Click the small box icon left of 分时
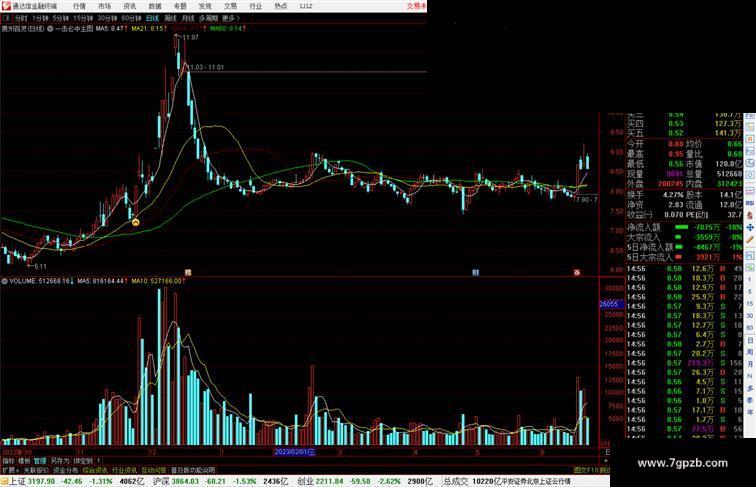The height and width of the screenshot is (487, 756). (x=6, y=18)
